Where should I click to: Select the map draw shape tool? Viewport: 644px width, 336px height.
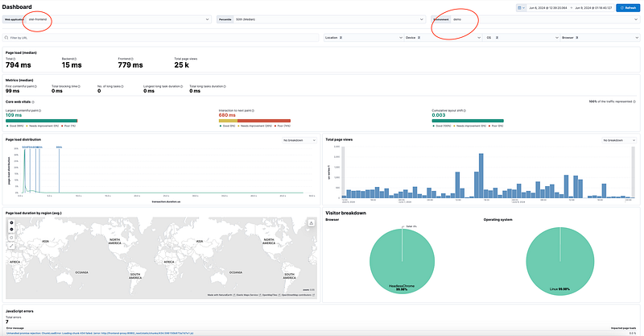11,238
